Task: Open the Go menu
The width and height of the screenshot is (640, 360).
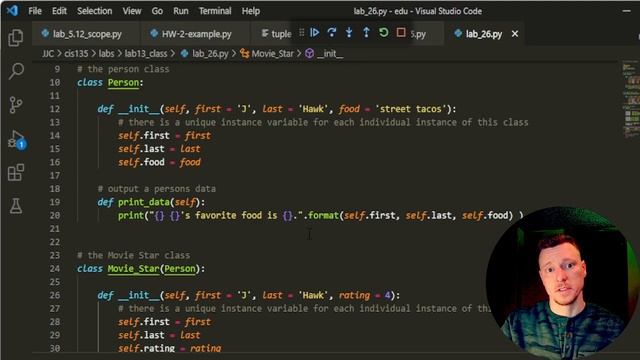Action: point(157,11)
